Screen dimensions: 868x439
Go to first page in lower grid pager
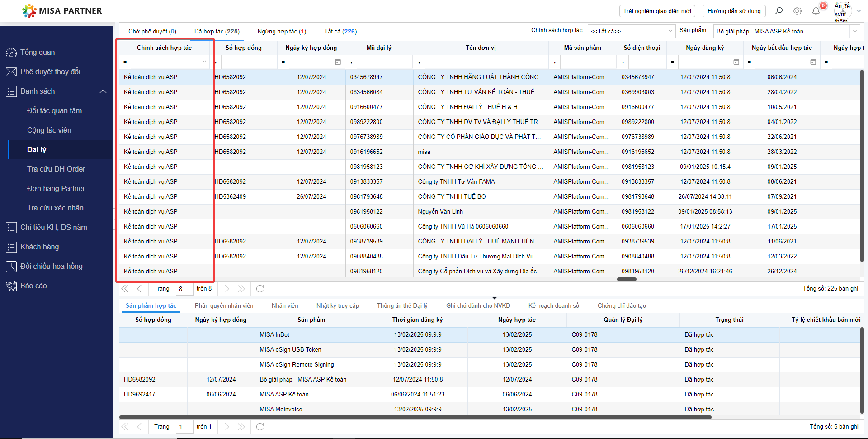point(125,427)
